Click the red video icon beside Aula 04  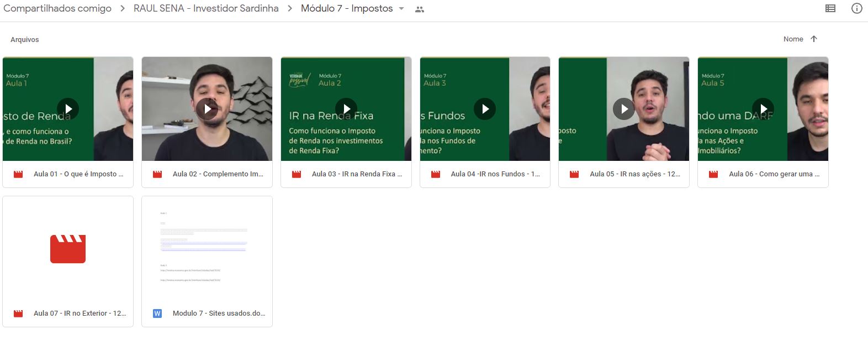(x=436, y=174)
